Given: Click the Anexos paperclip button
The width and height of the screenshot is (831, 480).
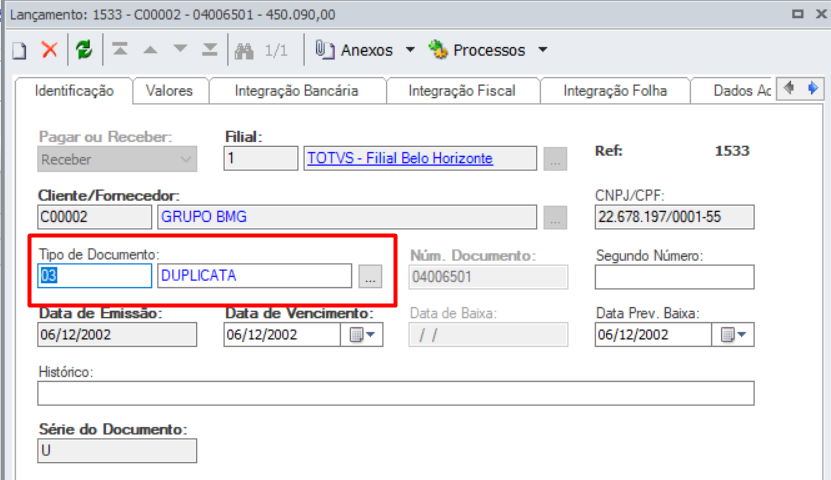Looking at the screenshot, I should (354, 50).
